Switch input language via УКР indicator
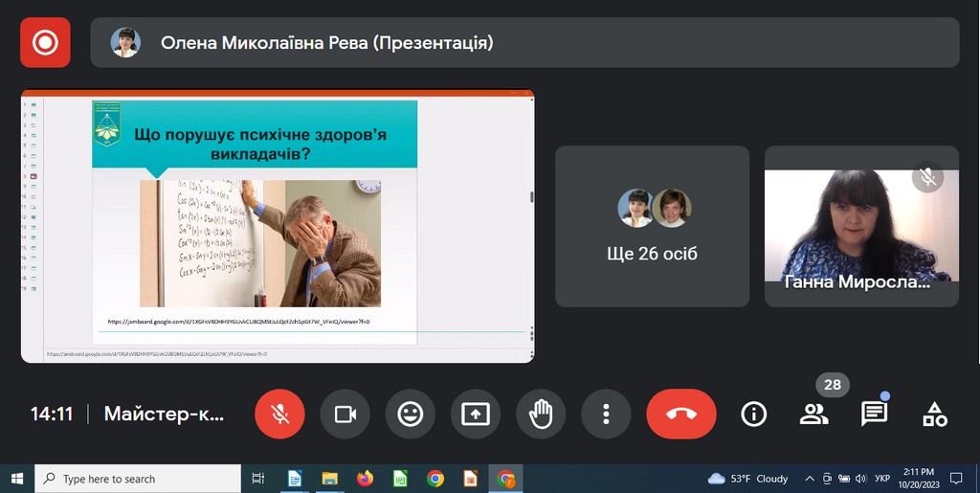Viewport: 980px width, 493px height. [883, 479]
